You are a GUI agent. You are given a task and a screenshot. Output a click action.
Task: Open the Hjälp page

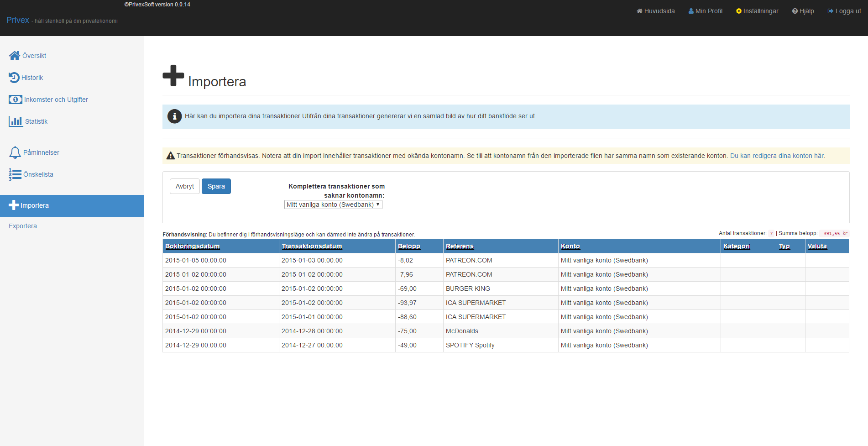tap(803, 11)
